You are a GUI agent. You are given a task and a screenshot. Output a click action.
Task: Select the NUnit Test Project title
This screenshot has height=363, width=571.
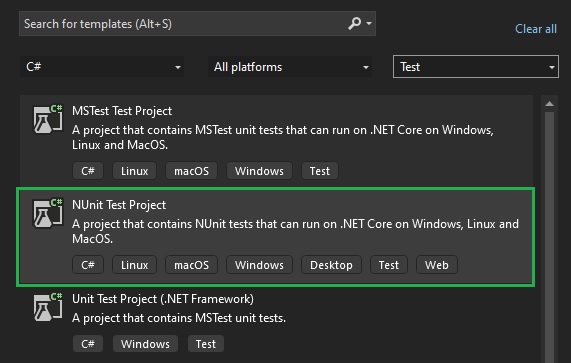coord(119,205)
